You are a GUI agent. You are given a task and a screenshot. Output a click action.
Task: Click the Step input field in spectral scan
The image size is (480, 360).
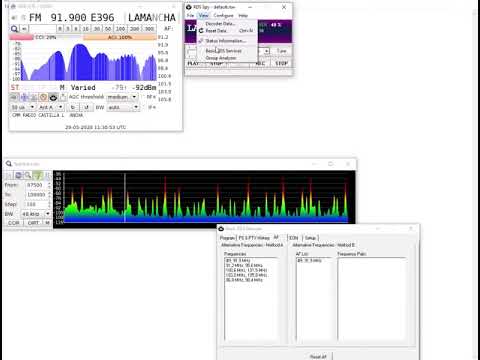click(36, 204)
